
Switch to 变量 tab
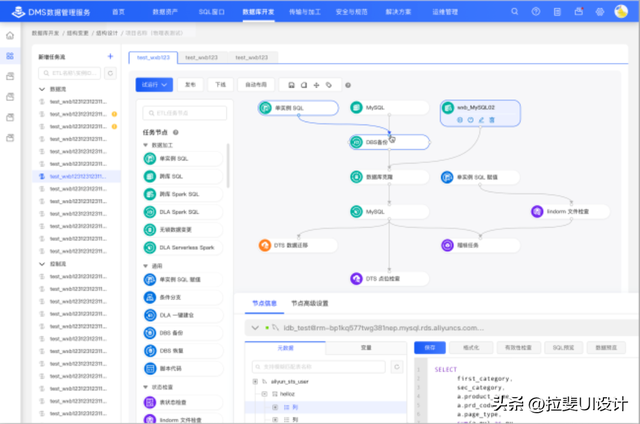366,348
